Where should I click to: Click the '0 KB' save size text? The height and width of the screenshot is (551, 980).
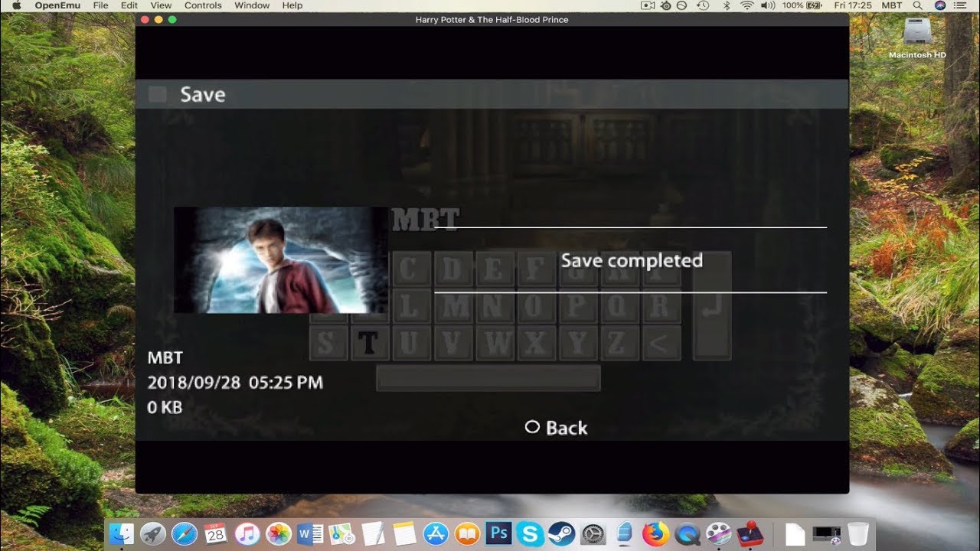pos(165,407)
